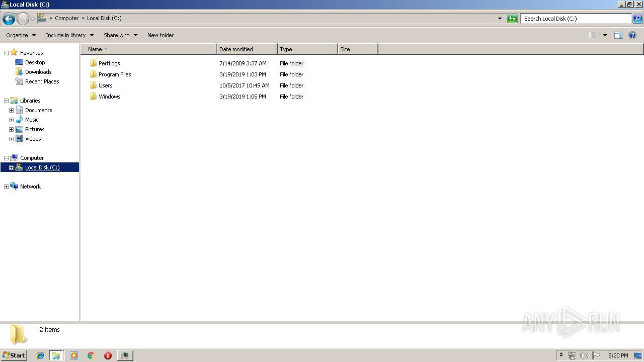Open the Music library
This screenshot has width=644, height=362.
click(32, 120)
